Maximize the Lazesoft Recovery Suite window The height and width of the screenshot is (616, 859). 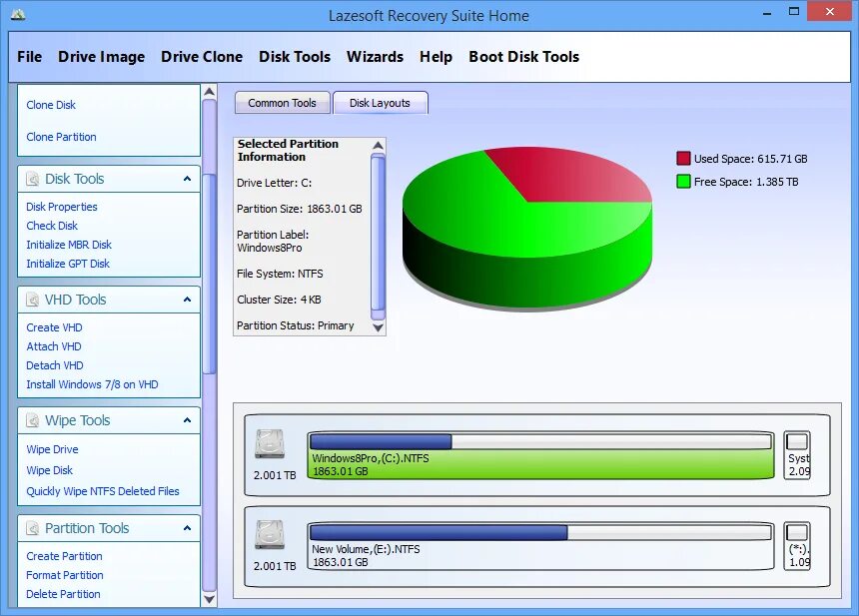click(x=794, y=12)
